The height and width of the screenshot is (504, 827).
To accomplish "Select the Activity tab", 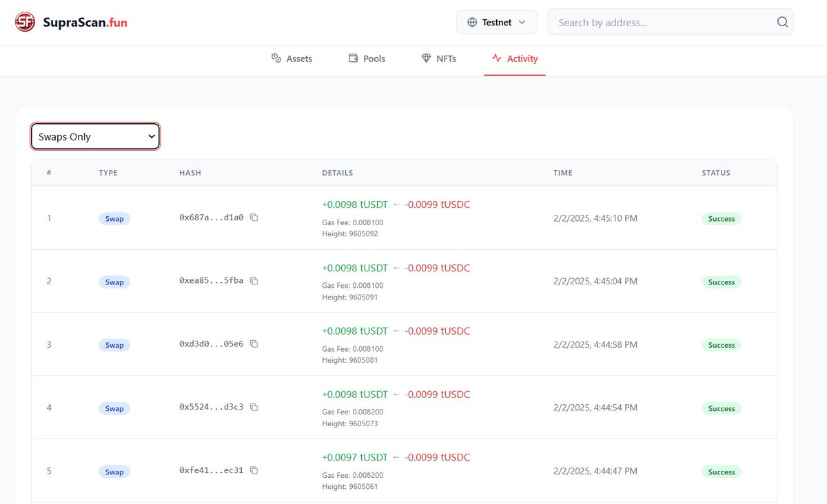I will click(x=515, y=59).
